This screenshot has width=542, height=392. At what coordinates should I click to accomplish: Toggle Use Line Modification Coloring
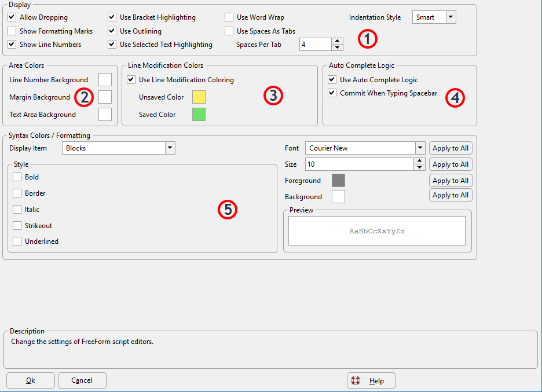[131, 79]
